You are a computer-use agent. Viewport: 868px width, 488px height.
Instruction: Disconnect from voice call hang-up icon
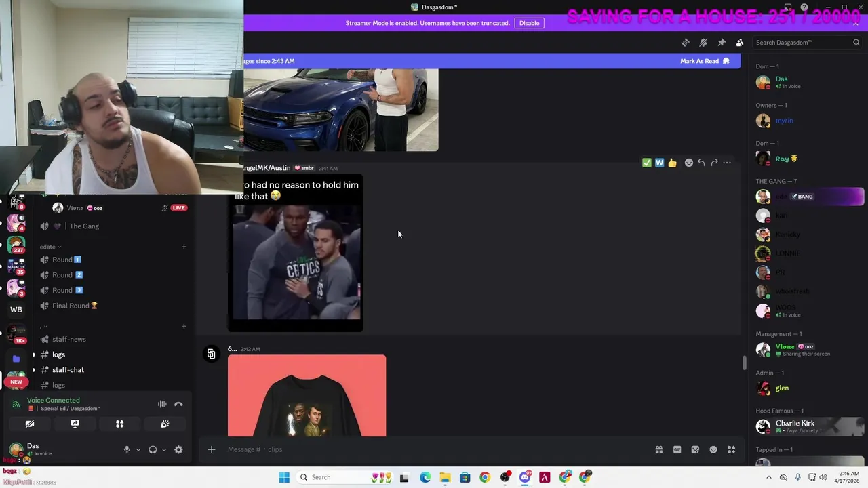(178, 404)
